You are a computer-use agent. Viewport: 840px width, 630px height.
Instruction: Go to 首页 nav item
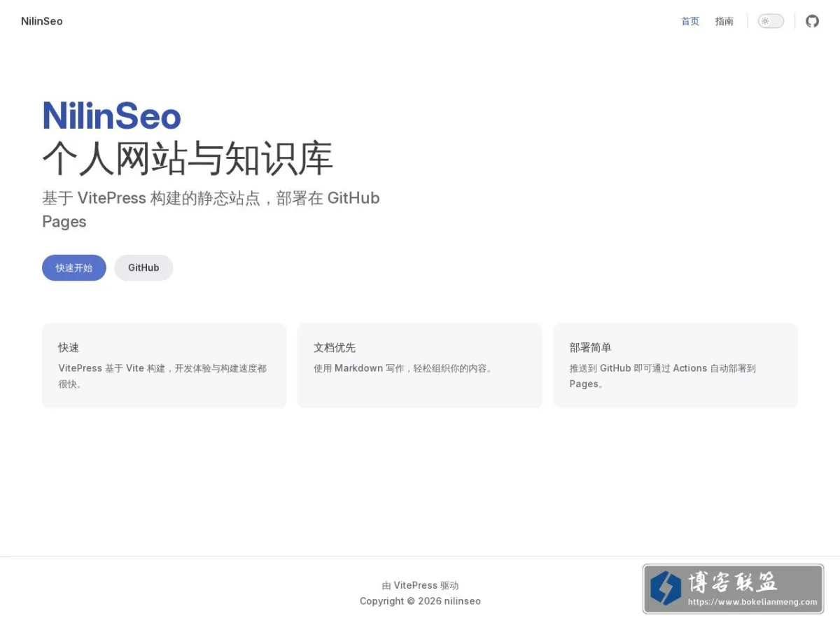pos(690,21)
